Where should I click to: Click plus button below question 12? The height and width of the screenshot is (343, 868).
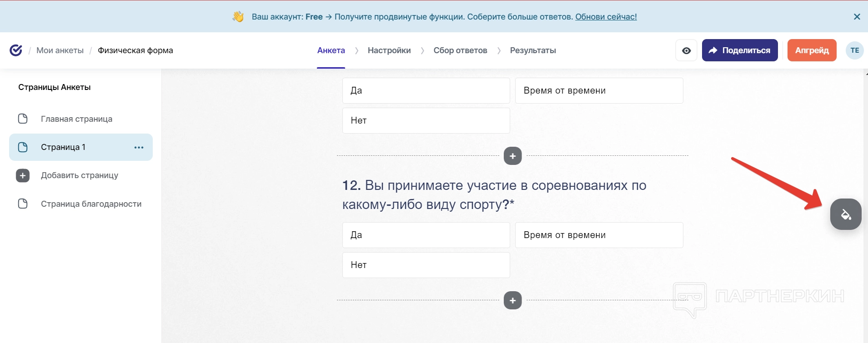point(512,300)
